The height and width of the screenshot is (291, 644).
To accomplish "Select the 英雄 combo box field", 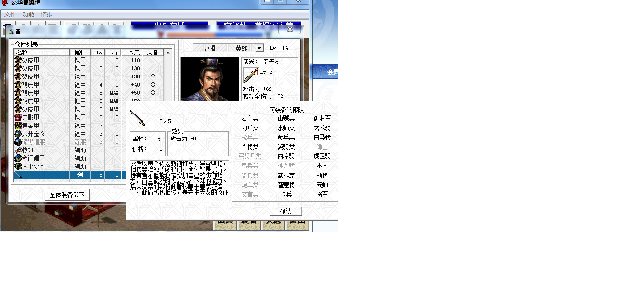I will point(245,48).
